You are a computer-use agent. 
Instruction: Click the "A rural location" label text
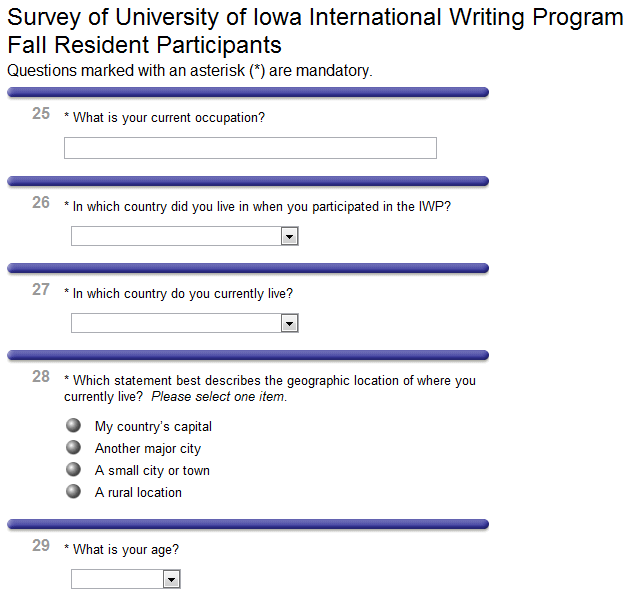138,493
